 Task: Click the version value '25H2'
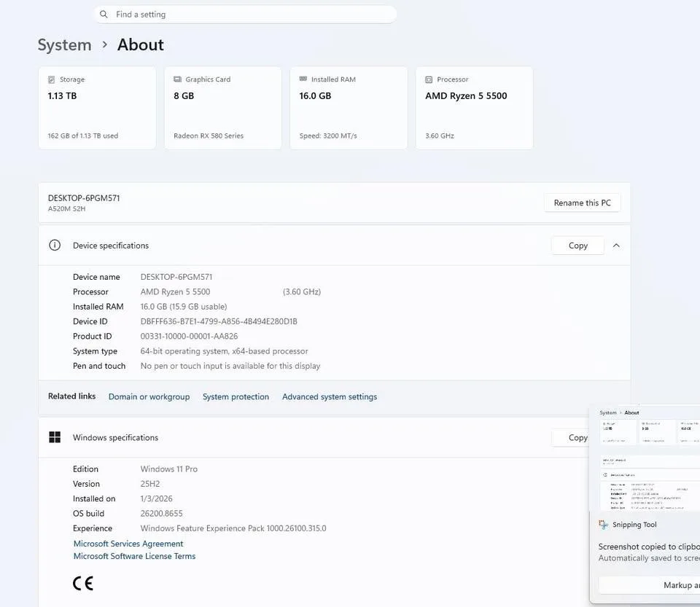pos(150,484)
